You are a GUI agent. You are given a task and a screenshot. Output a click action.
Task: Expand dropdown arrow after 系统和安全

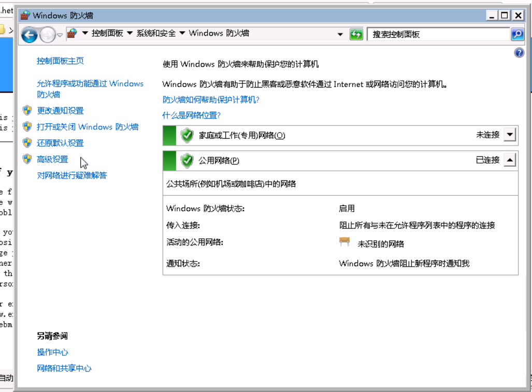pyautogui.click(x=182, y=33)
